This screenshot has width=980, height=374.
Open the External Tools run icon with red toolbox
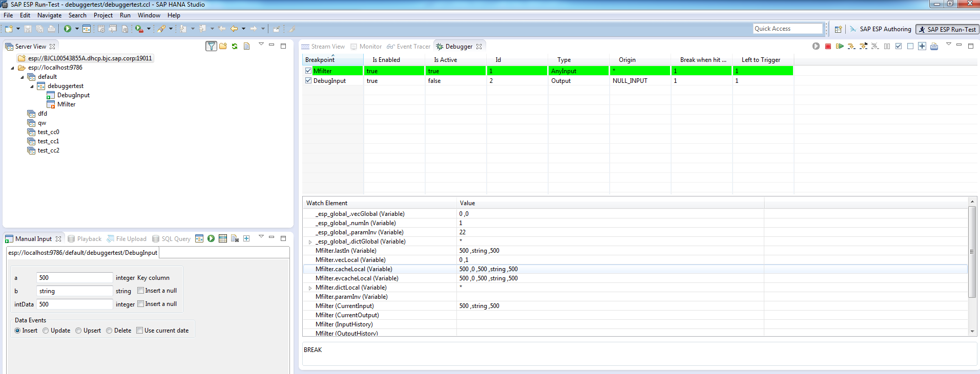click(x=139, y=29)
